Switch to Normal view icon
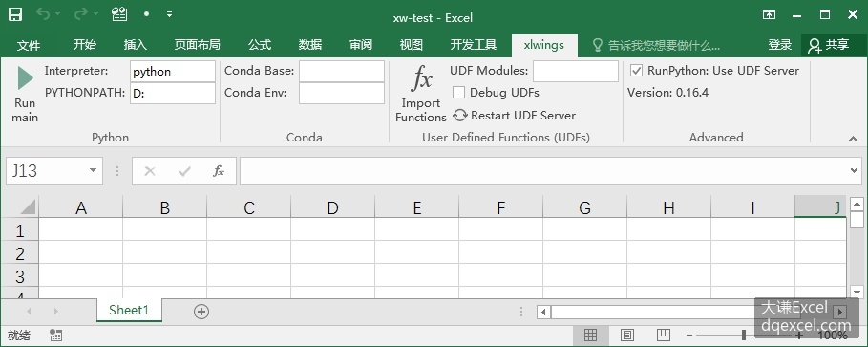868x347 pixels. click(591, 335)
